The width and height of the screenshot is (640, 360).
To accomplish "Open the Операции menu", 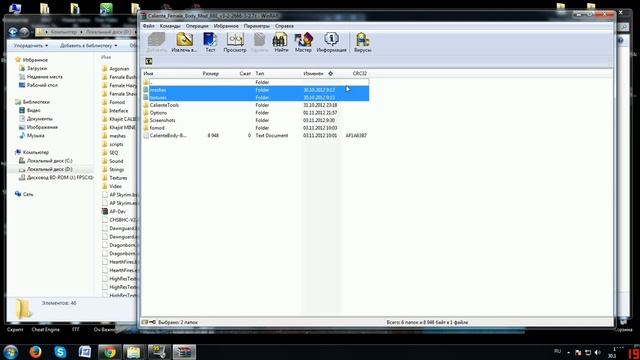I will pos(197,26).
